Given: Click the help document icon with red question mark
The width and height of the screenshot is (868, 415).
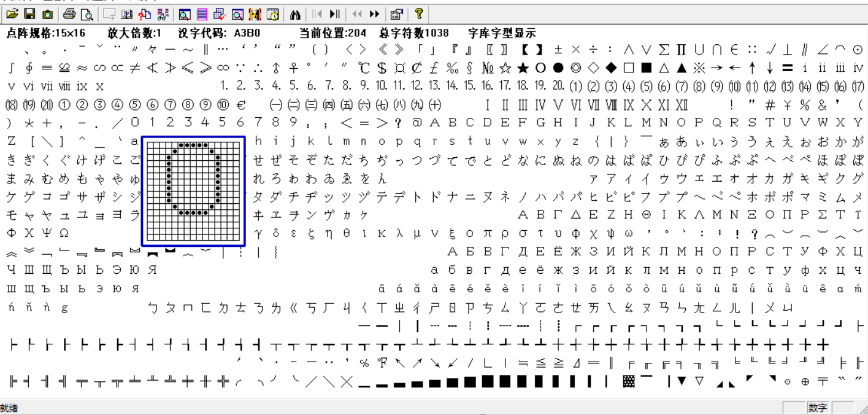Looking at the screenshot, I should click(145, 10).
